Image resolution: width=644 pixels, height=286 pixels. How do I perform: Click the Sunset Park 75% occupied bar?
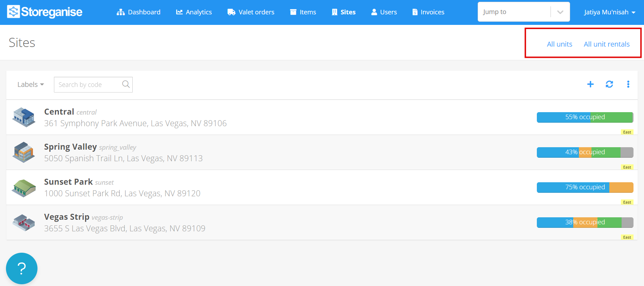pyautogui.click(x=585, y=187)
